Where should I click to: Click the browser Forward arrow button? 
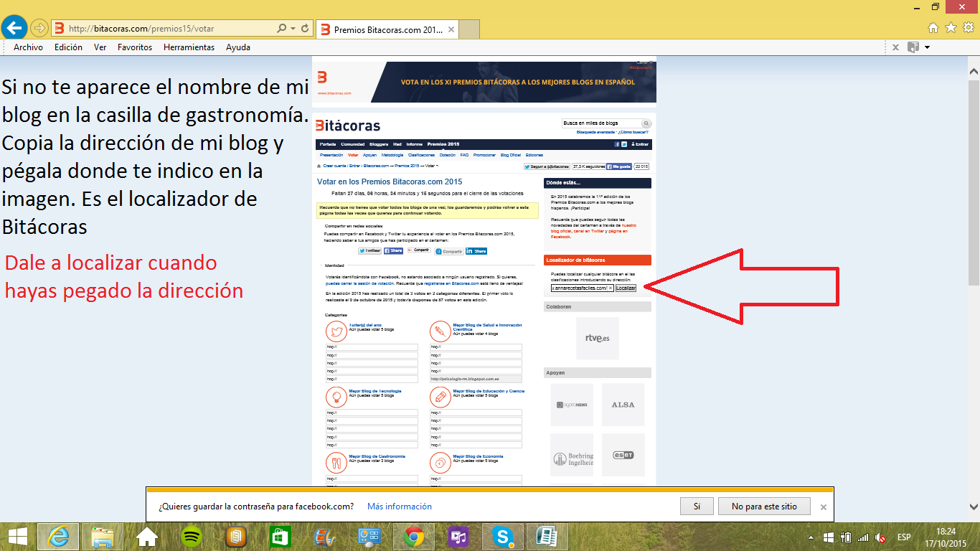pyautogui.click(x=39, y=29)
